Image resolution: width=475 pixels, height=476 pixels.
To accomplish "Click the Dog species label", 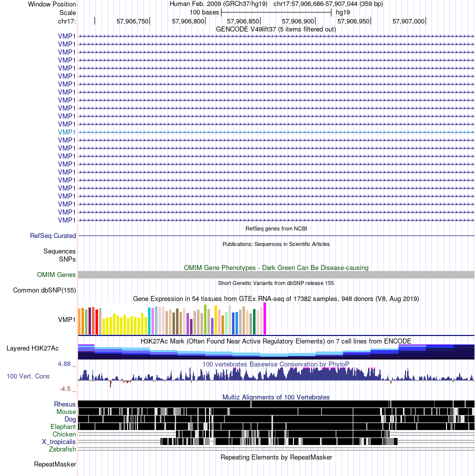I will (x=70, y=419).
